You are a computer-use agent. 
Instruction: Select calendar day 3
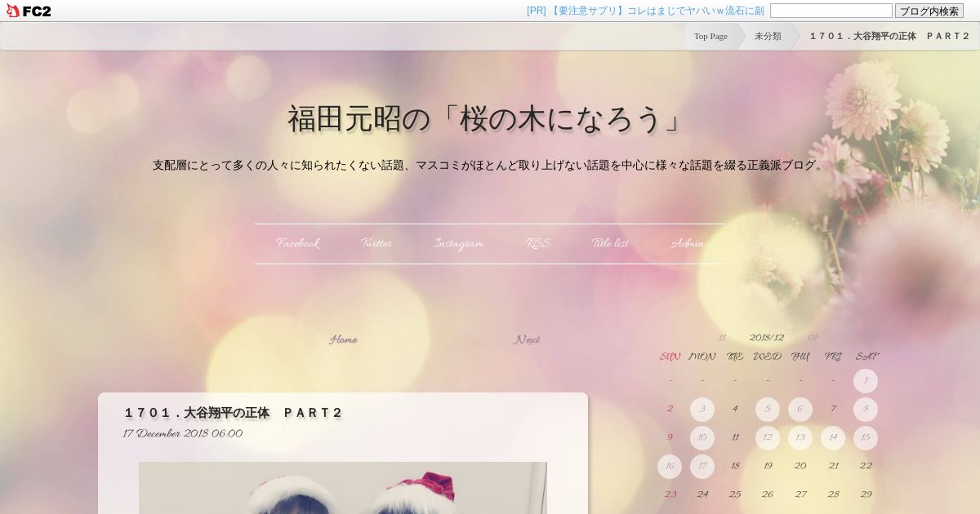702,410
